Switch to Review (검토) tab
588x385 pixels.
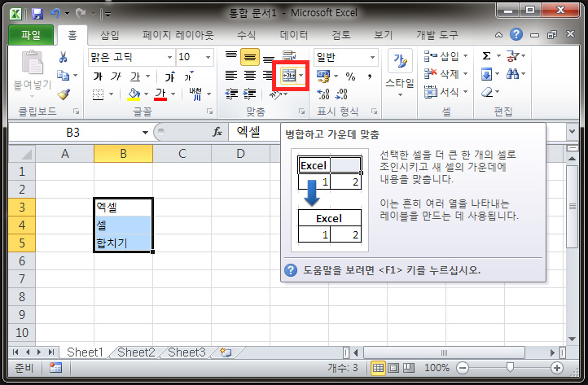click(341, 35)
